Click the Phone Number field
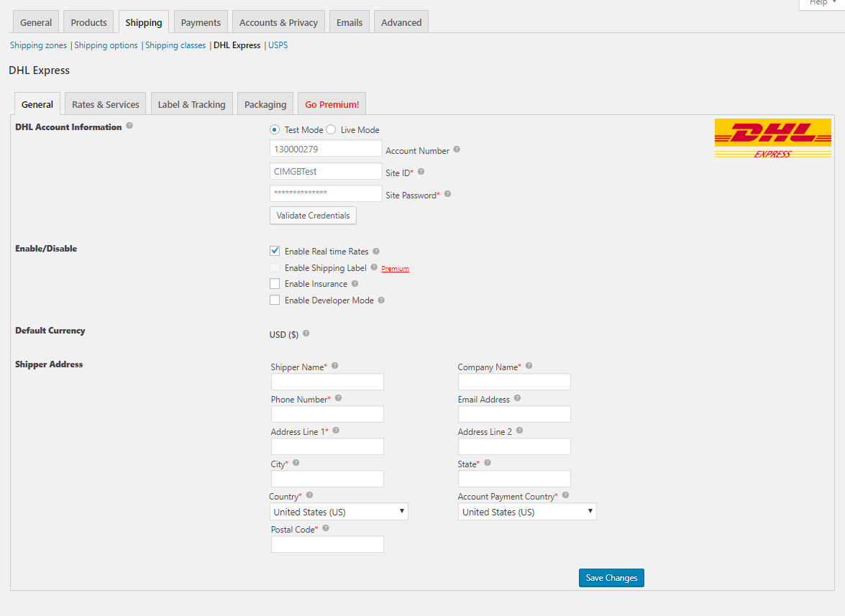Screen dimensions: 845x616 (x=328, y=414)
